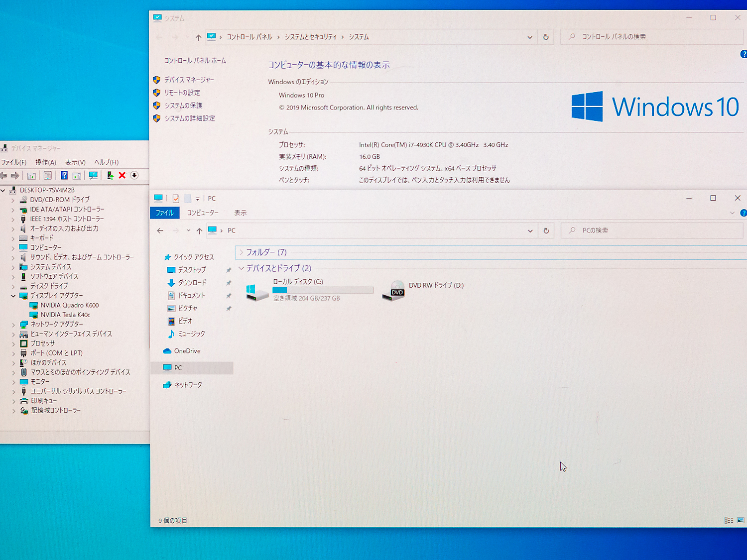This screenshot has width=747, height=560.
Task: Click the デバイス マネージャー link in System window
Action: pyautogui.click(x=189, y=80)
